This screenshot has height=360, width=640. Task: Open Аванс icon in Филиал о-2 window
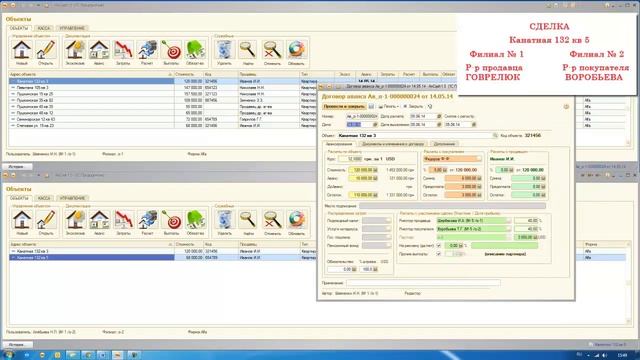[x=99, y=220]
